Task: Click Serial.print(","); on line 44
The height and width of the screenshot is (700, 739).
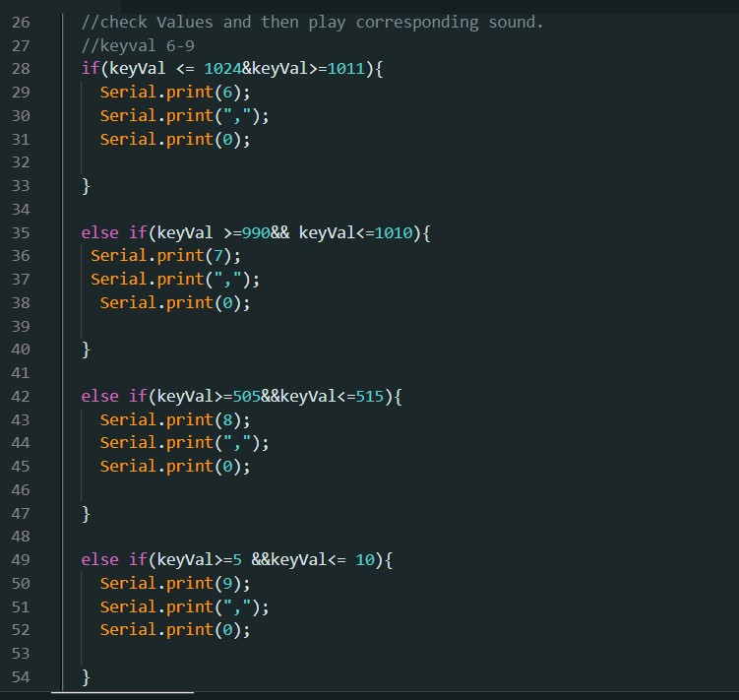Action: [184, 443]
